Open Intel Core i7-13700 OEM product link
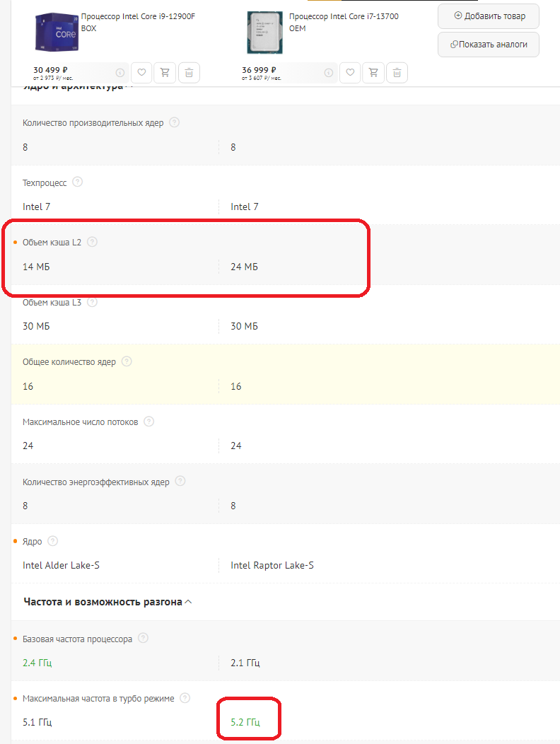This screenshot has height=744, width=560. 344,23
